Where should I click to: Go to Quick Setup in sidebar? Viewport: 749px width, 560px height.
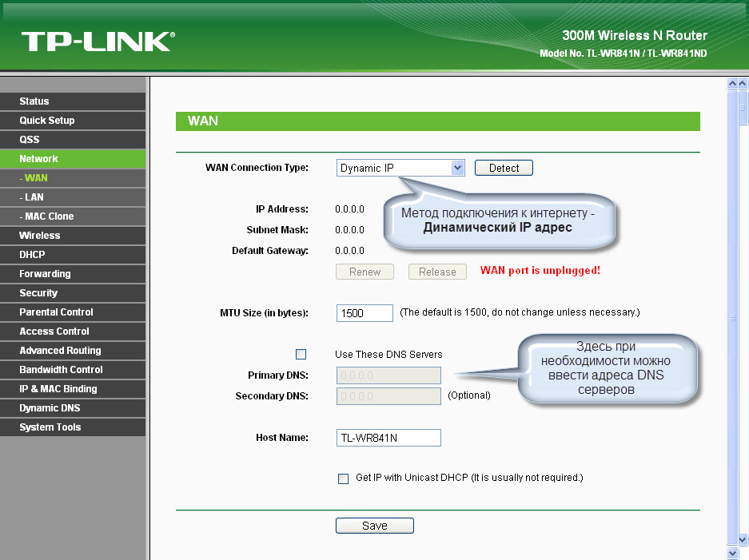point(47,121)
